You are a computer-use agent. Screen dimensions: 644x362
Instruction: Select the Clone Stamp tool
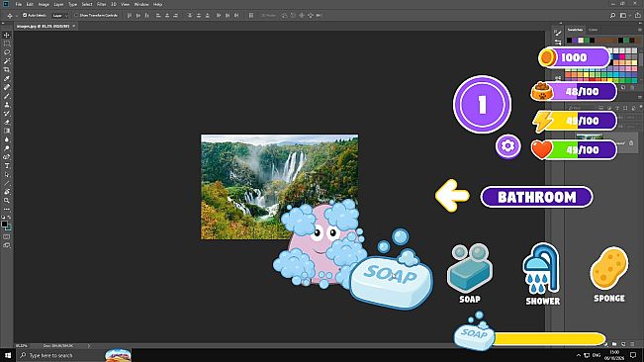click(x=7, y=105)
